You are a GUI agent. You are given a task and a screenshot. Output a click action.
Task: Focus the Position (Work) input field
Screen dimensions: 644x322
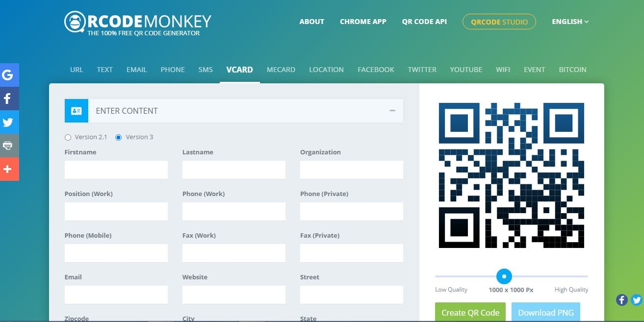click(116, 212)
